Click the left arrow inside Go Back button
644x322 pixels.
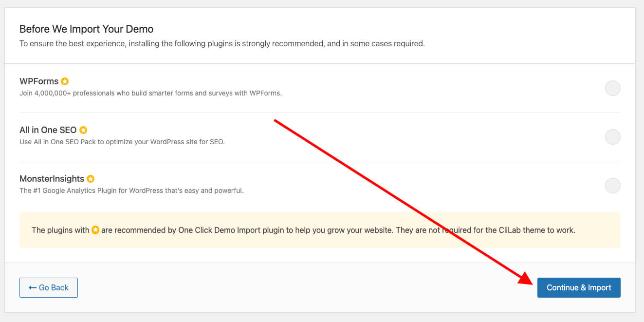(x=33, y=287)
